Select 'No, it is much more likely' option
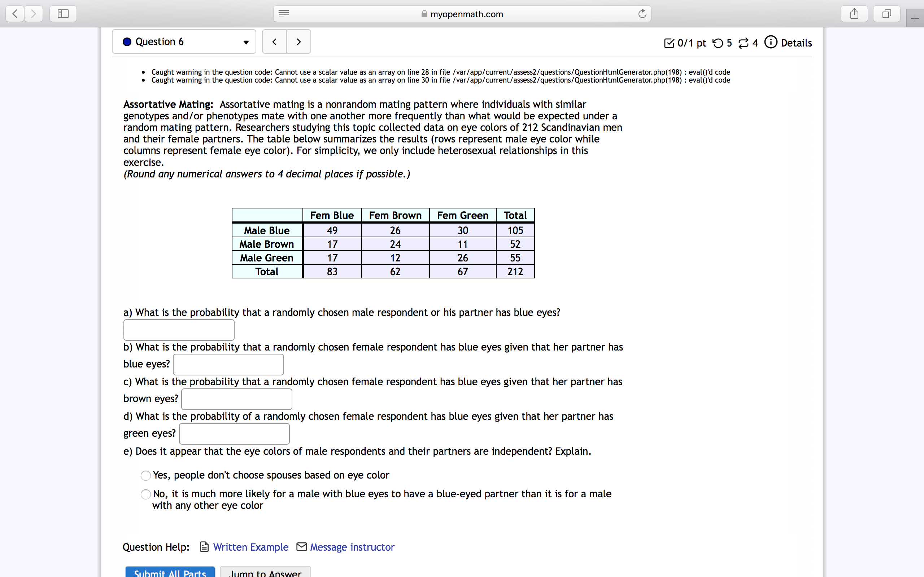Screen dimensions: 924x577 (145, 494)
